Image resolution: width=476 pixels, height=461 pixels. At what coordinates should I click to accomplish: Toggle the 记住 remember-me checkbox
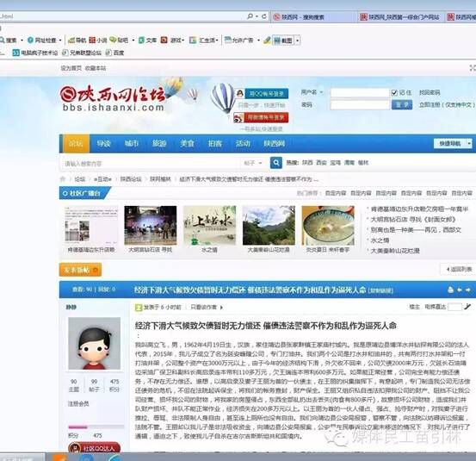394,93
